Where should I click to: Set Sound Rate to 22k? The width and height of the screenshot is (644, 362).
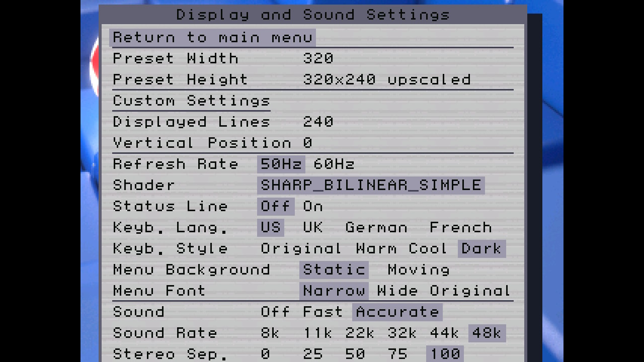(360, 333)
